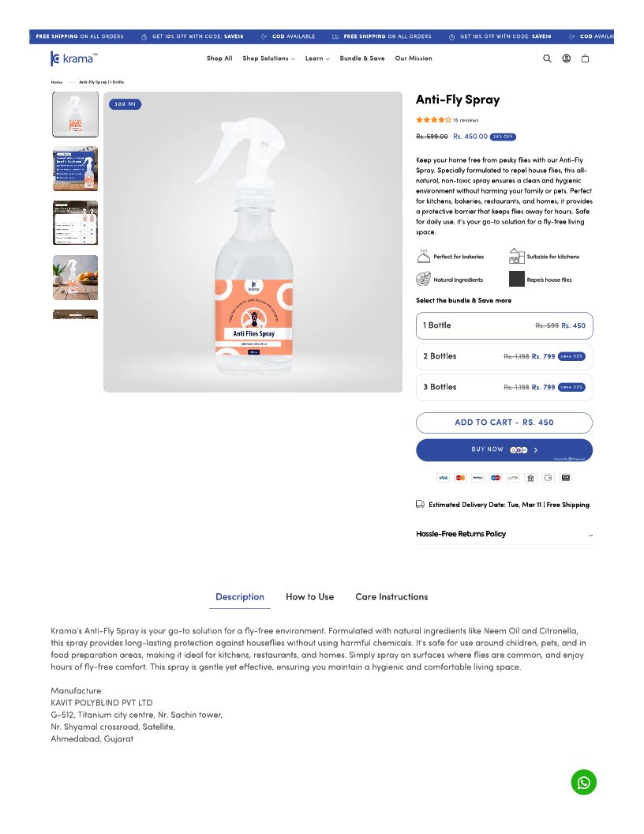This screenshot has width=644, height=834.
Task: Click the star rating reviews
Action: (447, 120)
